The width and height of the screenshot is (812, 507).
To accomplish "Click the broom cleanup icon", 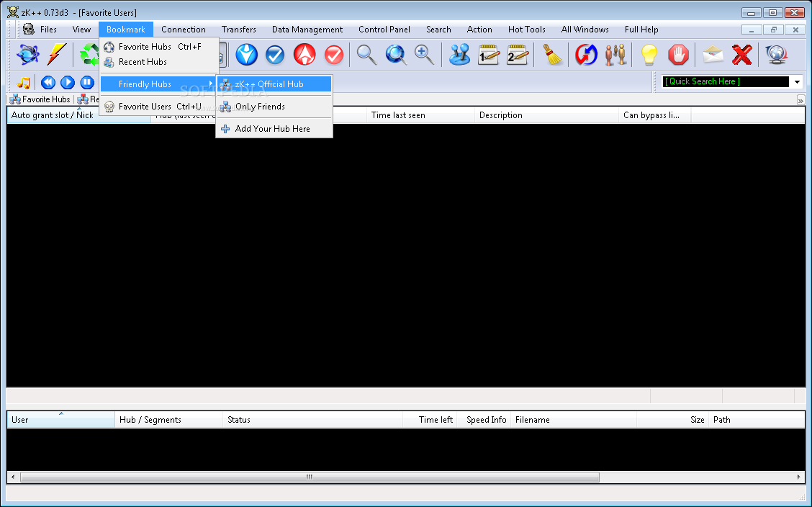I will [x=552, y=55].
